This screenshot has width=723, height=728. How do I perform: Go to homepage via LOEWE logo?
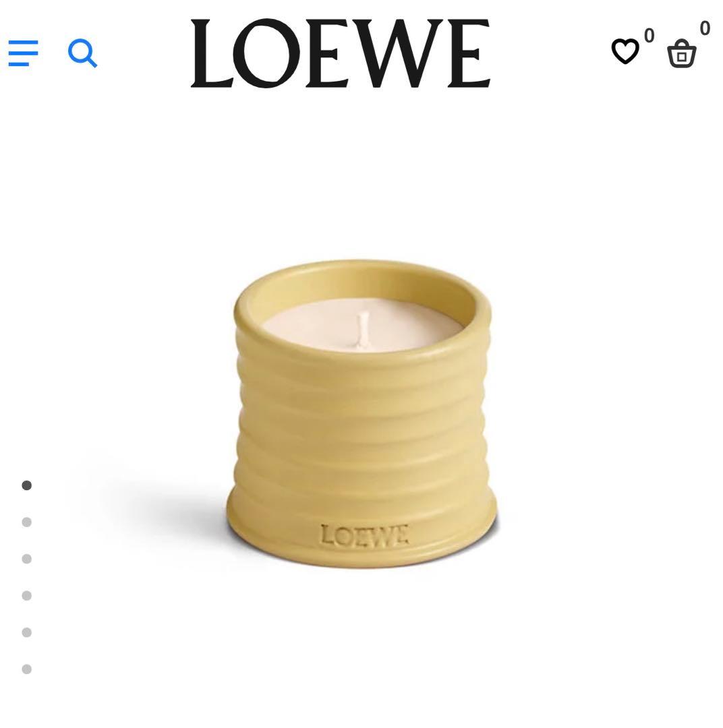pyautogui.click(x=341, y=53)
